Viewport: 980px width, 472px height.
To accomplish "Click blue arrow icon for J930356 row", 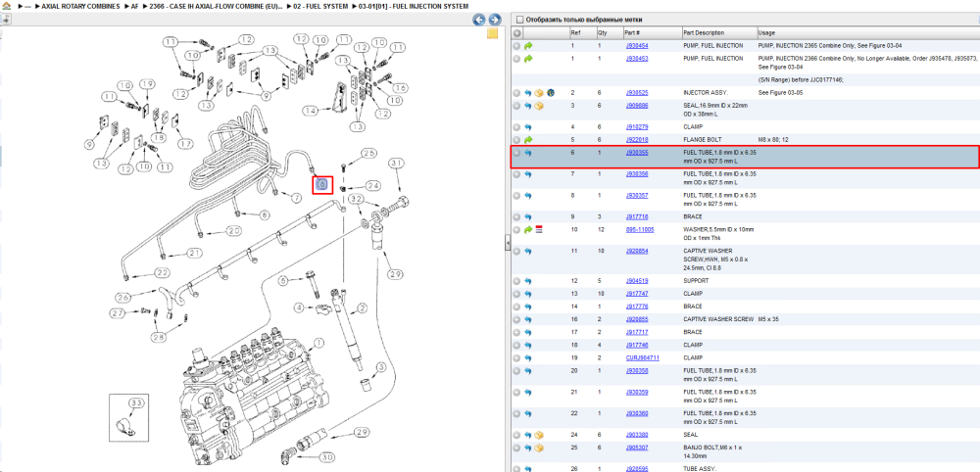I will tap(528, 174).
